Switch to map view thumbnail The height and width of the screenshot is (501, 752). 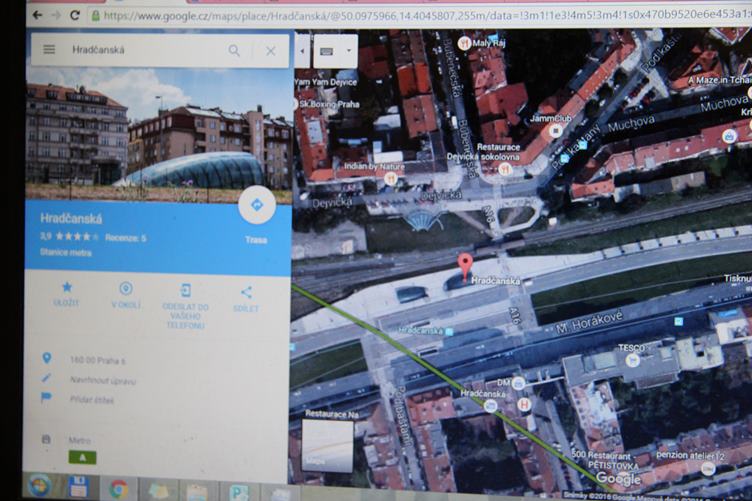[328, 445]
